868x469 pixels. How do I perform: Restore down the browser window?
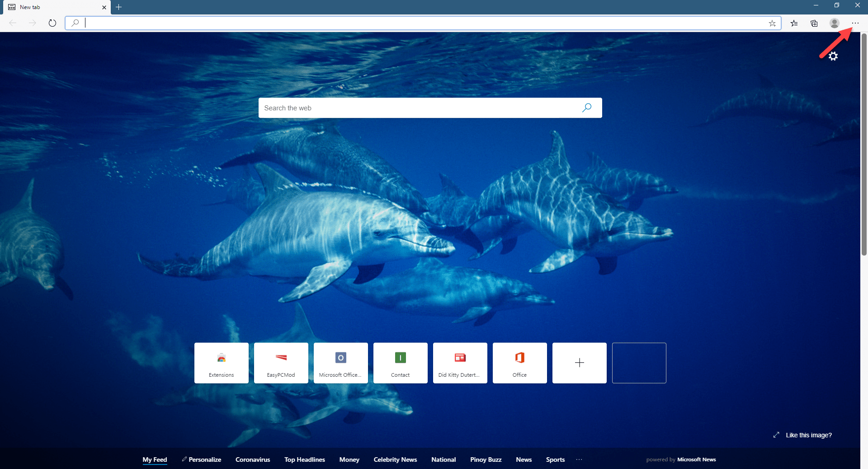click(837, 5)
